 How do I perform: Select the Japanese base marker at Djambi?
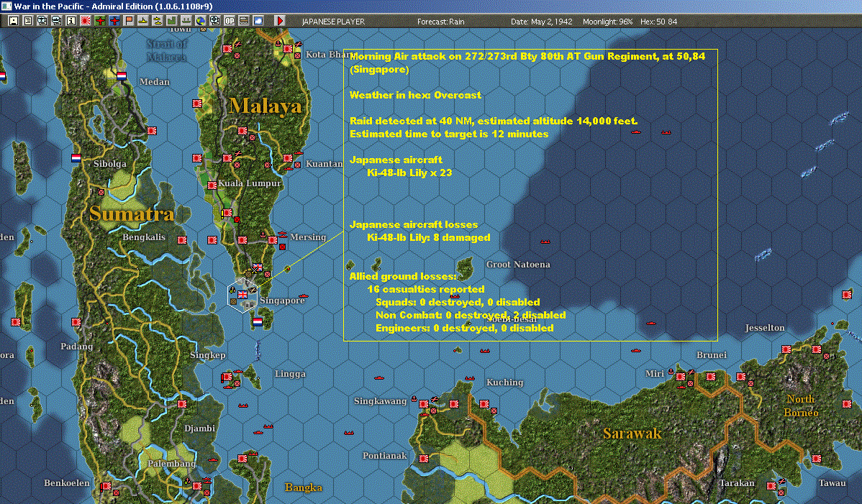pyautogui.click(x=182, y=404)
